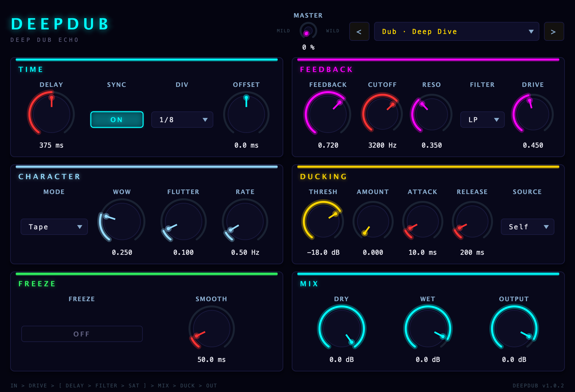Click the 0.50 Hz rate value
This screenshot has width=575, height=392.
pyautogui.click(x=245, y=253)
